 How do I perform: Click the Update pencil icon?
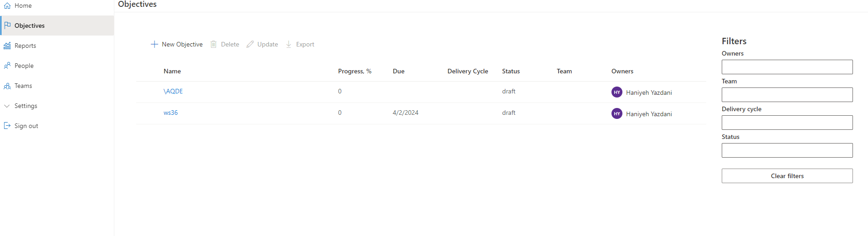(x=250, y=44)
